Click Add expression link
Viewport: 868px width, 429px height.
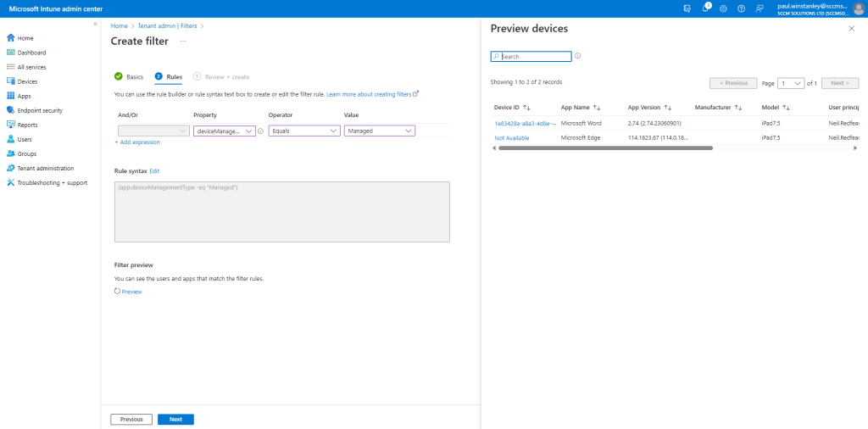(x=137, y=142)
